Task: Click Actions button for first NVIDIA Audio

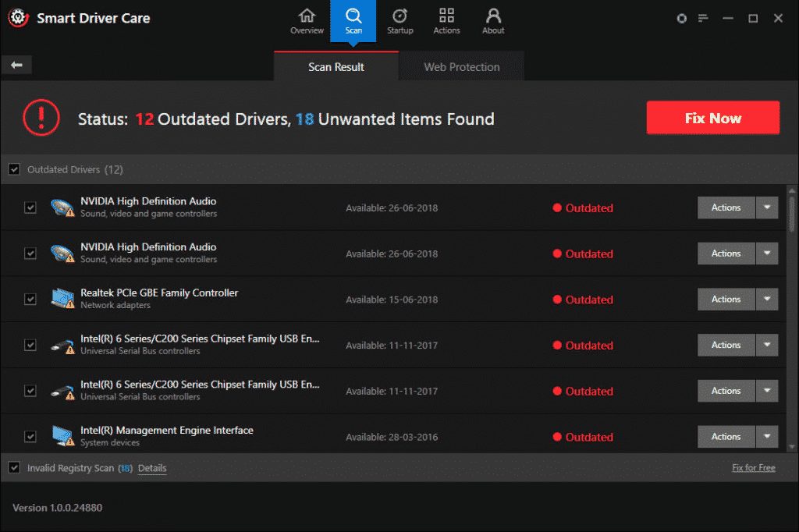Action: 726,207
